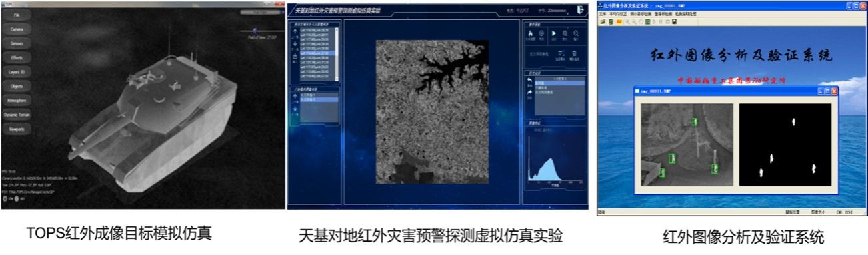868x255 pixels.
Task: Open Viewports in TOPS sidebar
Action: point(16,129)
